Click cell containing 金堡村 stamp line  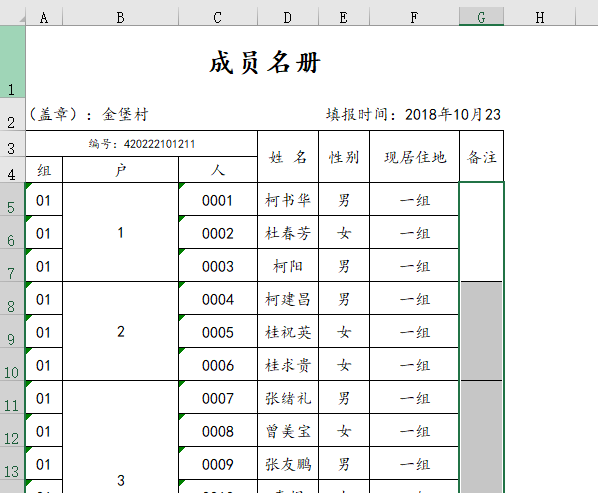[88, 114]
